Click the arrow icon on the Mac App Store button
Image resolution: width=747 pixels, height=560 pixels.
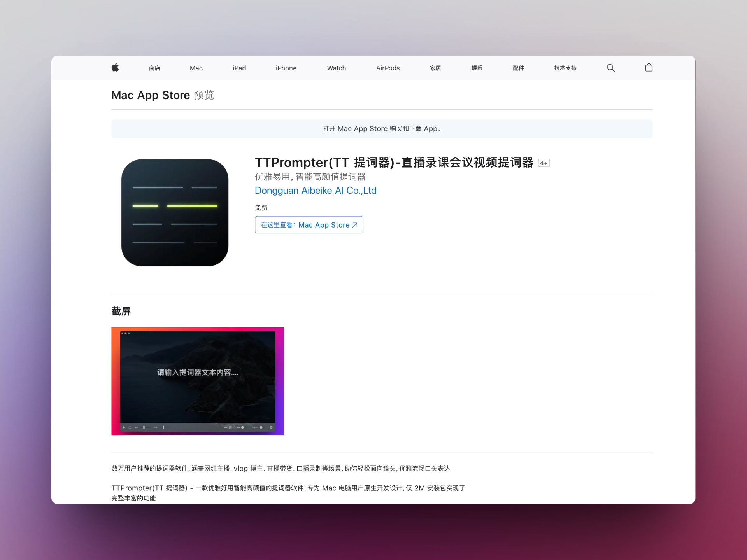click(x=355, y=225)
